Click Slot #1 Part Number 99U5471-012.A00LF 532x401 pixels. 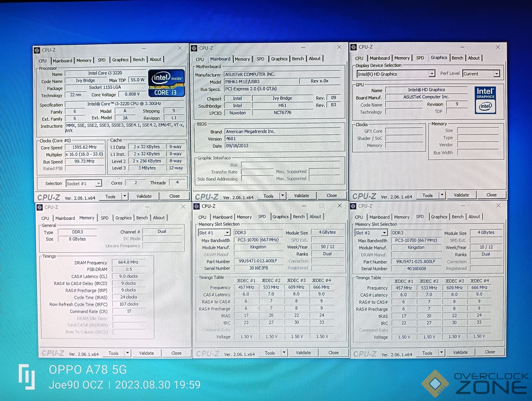coord(258,261)
